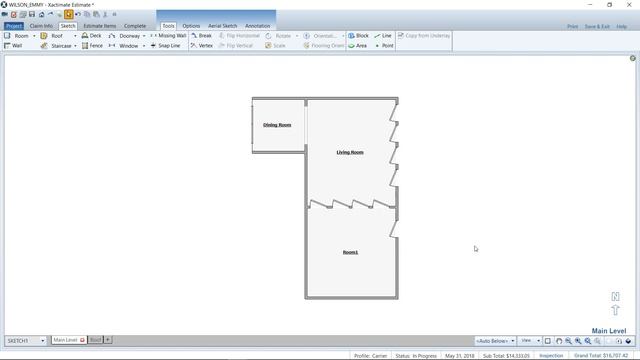Click the Sub Total status entry
The height and width of the screenshot is (360, 640).
(x=506, y=356)
